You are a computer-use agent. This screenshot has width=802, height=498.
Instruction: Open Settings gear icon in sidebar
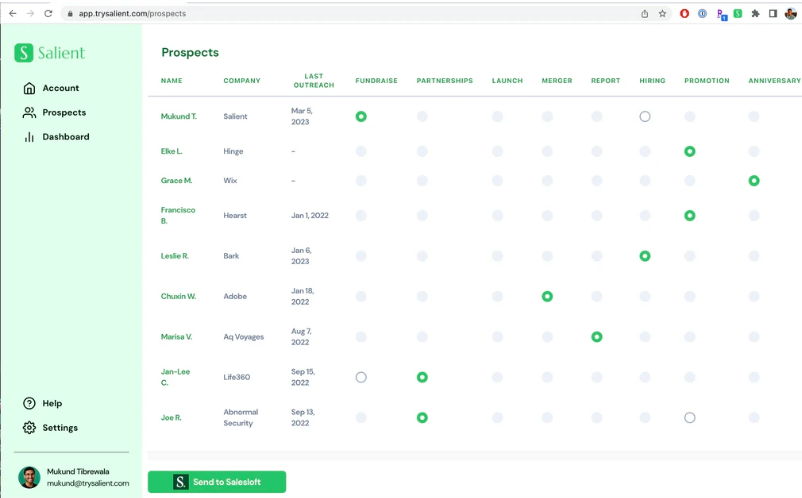(29, 427)
